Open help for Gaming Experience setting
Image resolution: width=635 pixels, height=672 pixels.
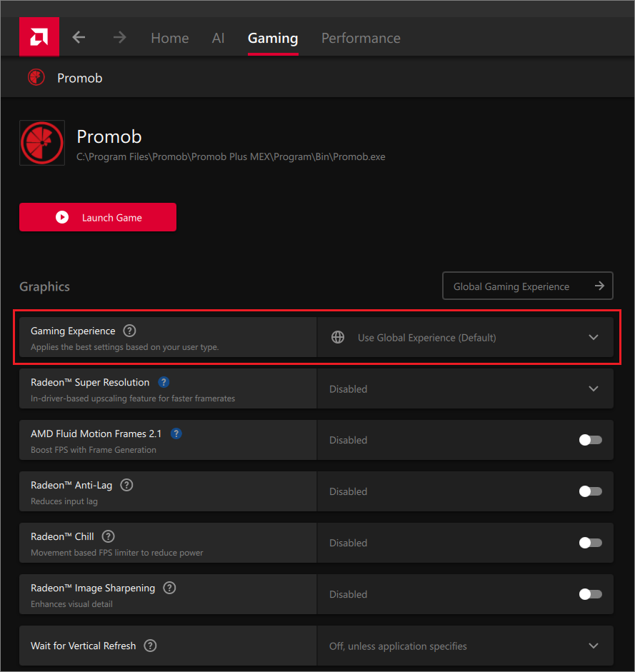[x=129, y=331]
